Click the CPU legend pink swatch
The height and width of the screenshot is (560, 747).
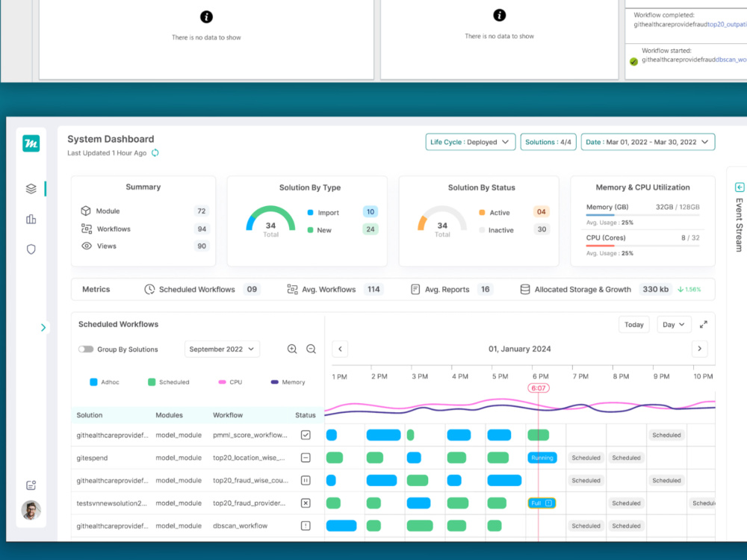(222, 382)
